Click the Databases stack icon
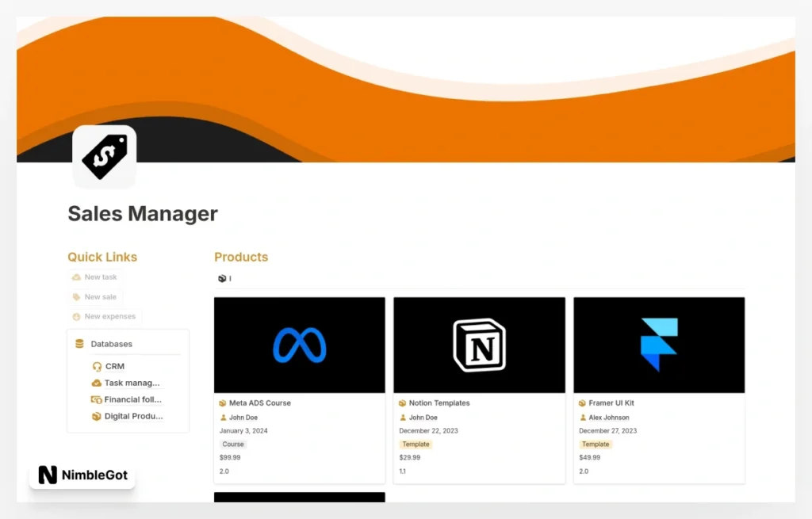The width and height of the screenshot is (812, 519). pos(79,344)
